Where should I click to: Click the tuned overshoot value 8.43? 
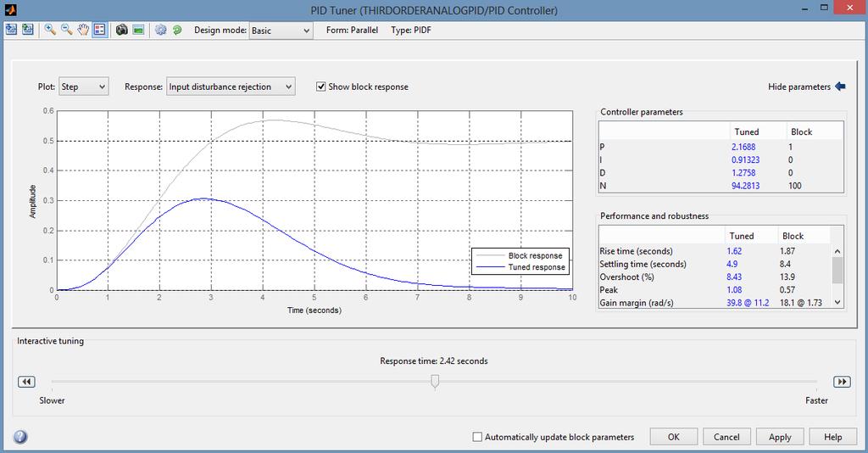734,277
